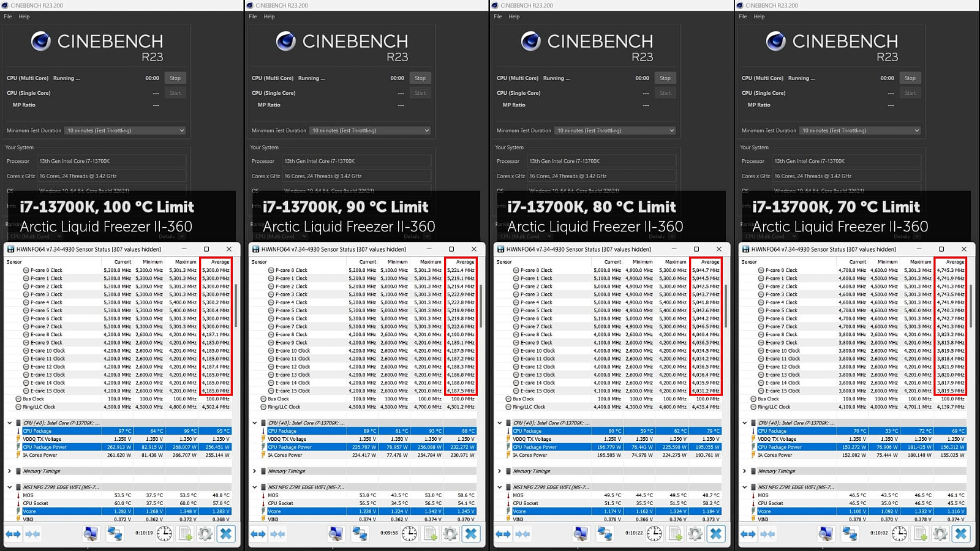980x551 pixels.
Task: Click Single Core Start button in third Cinebench window
Action: 665,93
